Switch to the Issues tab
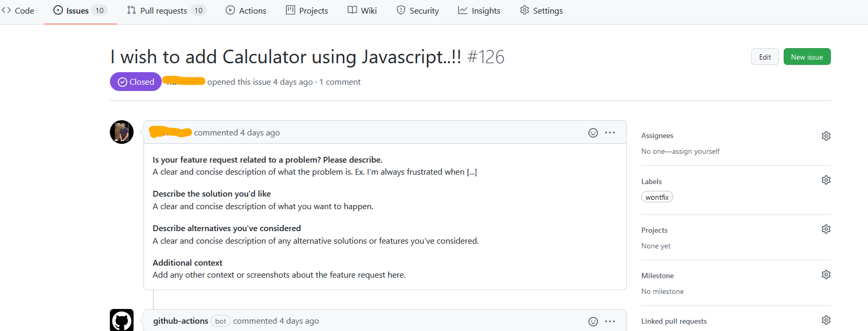The image size is (868, 331). [x=80, y=10]
